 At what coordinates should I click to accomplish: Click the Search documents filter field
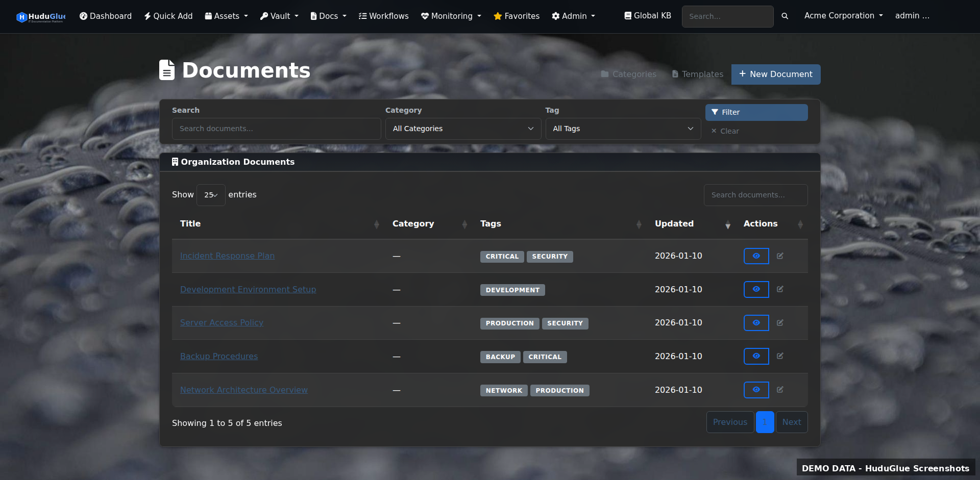click(x=276, y=129)
